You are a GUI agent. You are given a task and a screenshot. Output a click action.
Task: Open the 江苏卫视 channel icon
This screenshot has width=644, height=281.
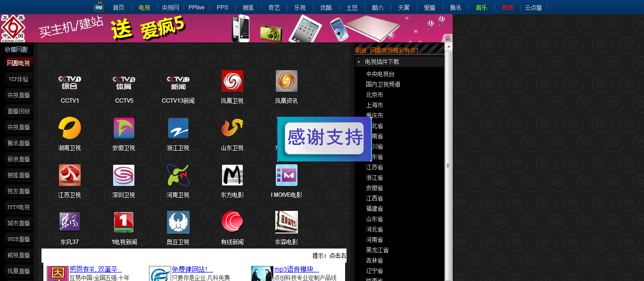pos(70,175)
